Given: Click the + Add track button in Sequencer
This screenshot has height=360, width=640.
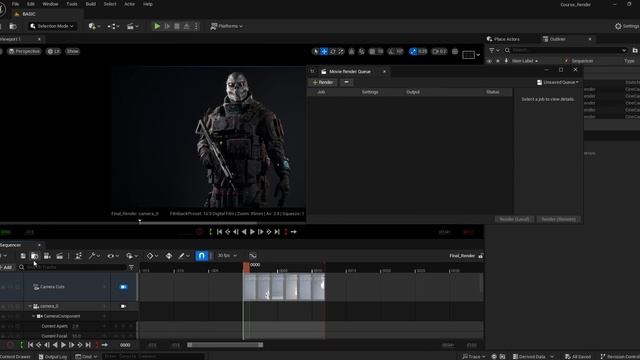Looking at the screenshot, I should (x=7, y=267).
